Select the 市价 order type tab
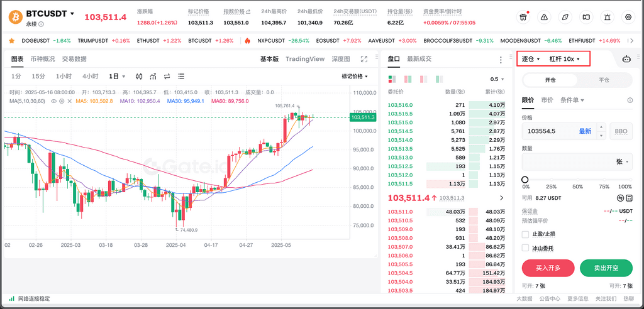The width and height of the screenshot is (644, 309). pyautogui.click(x=547, y=100)
